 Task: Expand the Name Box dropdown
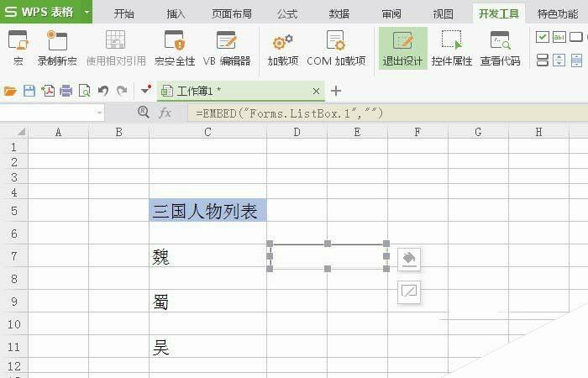coord(99,113)
